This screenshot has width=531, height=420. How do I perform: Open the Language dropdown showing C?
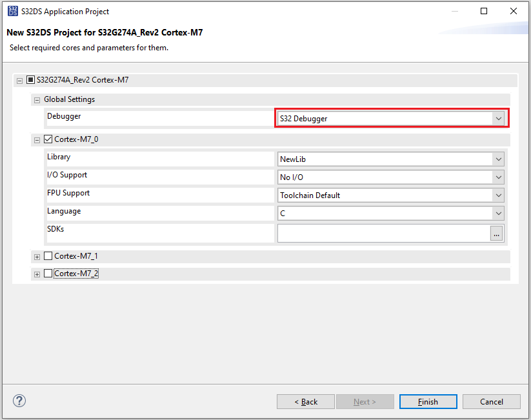coord(498,213)
